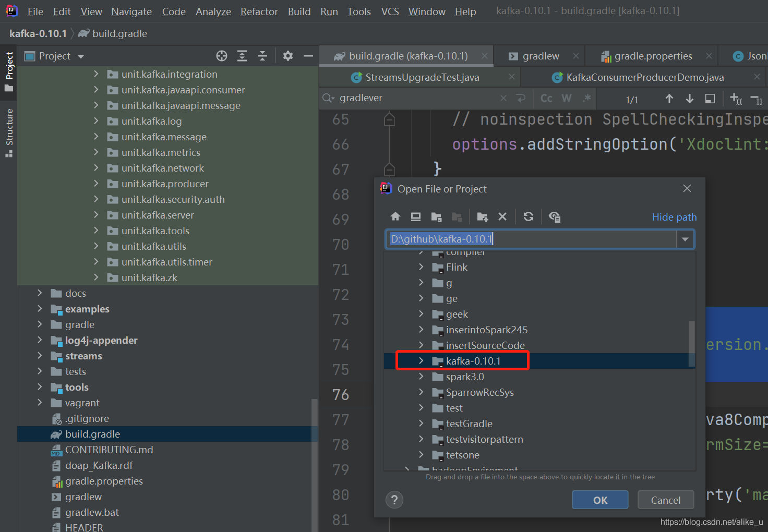Open search results in find window icon
768x532 pixels.
point(710,99)
